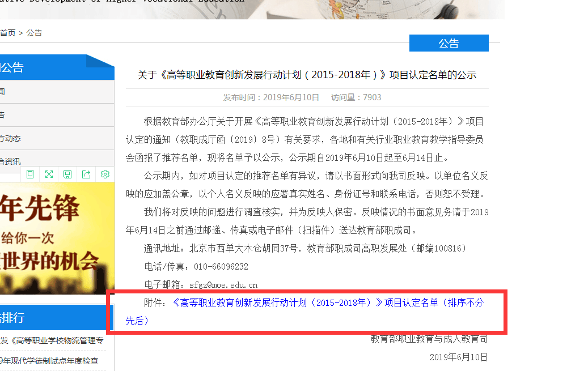Click the floppy disk save icon

point(67,174)
